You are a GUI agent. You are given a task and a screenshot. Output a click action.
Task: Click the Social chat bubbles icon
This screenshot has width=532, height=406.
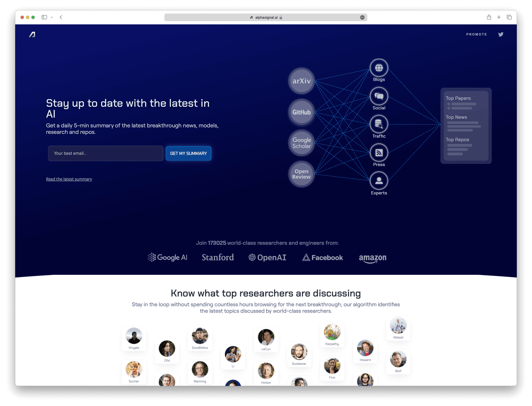pos(379,96)
